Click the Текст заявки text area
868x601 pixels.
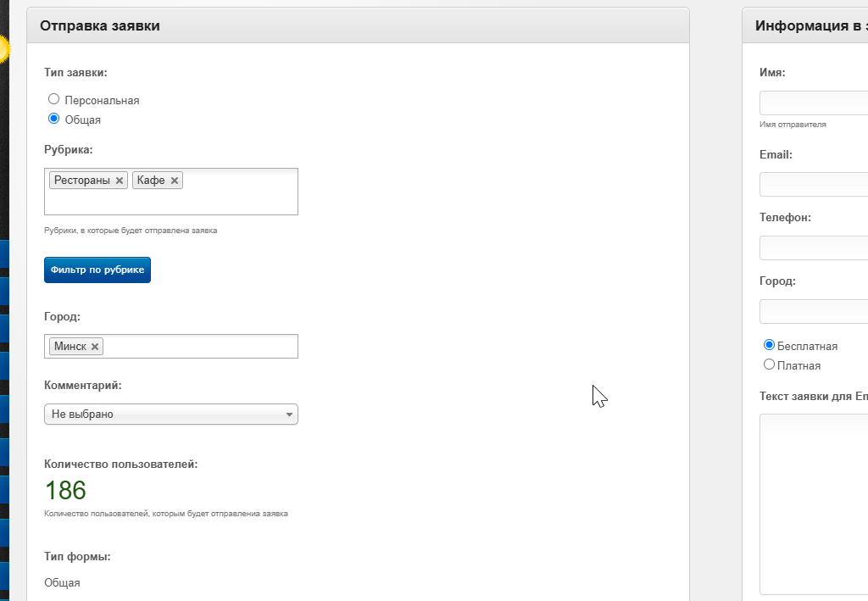814,504
